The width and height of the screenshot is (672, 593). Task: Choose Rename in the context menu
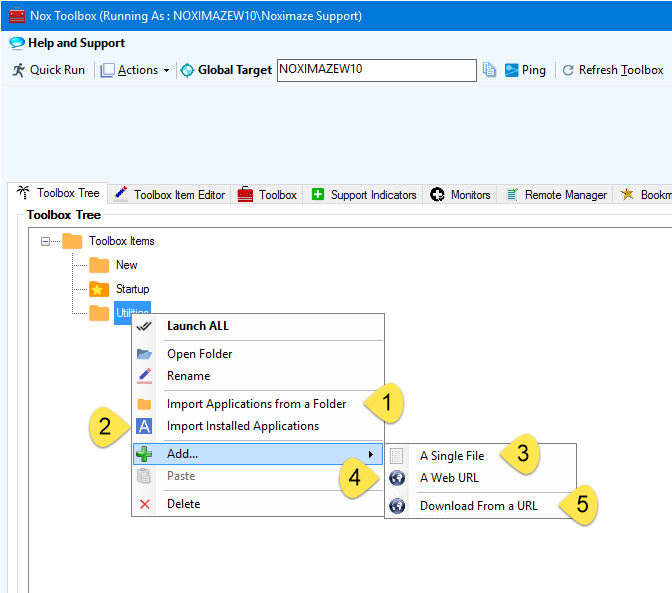pyautogui.click(x=258, y=376)
